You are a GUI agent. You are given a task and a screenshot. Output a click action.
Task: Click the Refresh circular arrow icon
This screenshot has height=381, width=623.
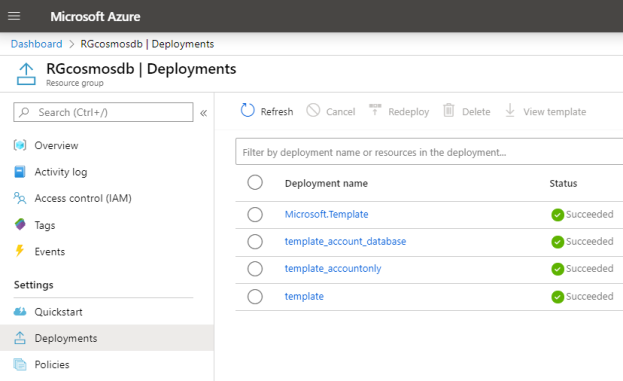(x=247, y=110)
